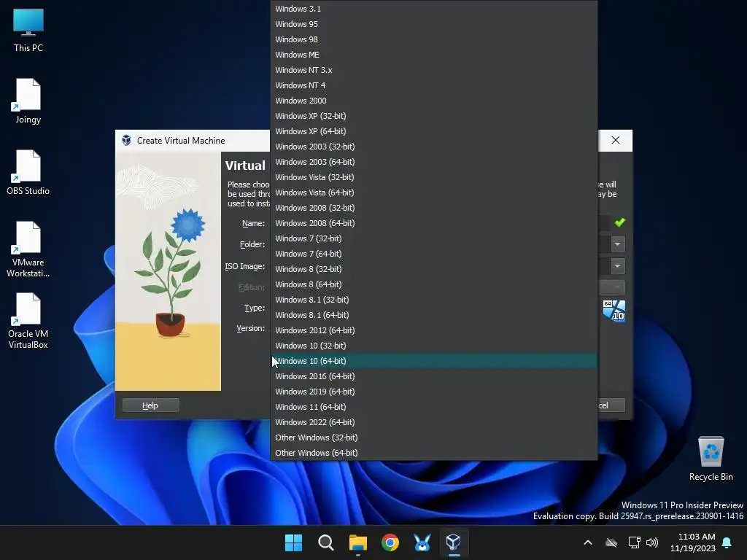
Task: Choose Windows ME in the list
Action: tap(434, 55)
